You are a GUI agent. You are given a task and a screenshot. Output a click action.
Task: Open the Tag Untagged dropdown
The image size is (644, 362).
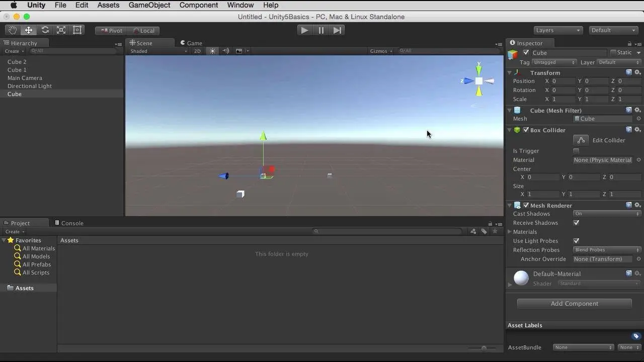[x=554, y=62]
